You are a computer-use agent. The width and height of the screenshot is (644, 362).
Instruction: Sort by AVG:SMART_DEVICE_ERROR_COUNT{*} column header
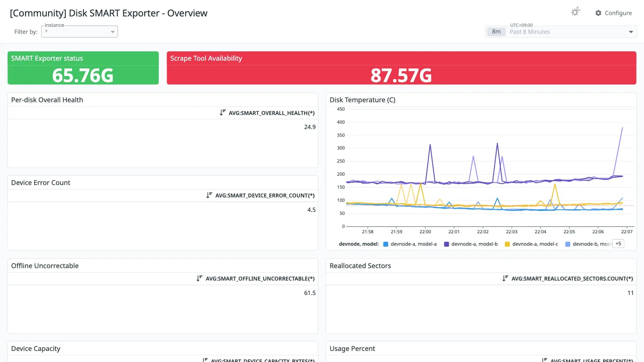coord(265,195)
